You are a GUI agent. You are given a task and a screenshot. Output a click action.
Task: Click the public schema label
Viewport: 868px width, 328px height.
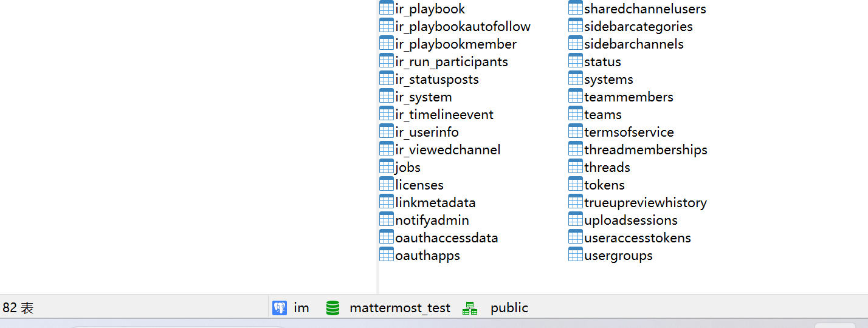coord(509,308)
